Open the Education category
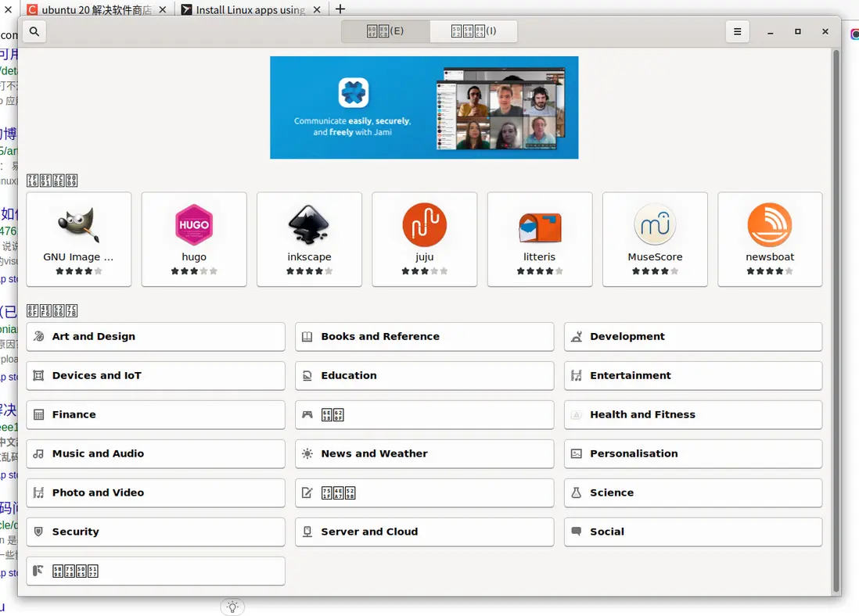 (425, 376)
